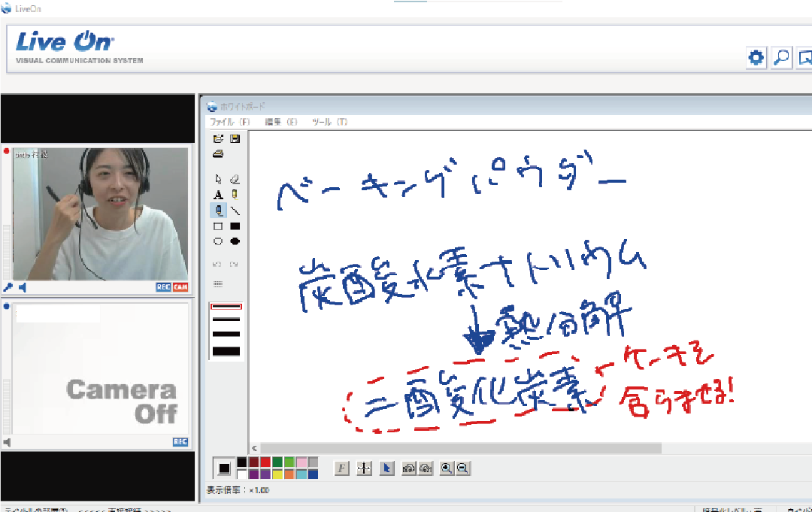Toggle REC on the top video panel
The height and width of the screenshot is (512, 812).
point(163,287)
